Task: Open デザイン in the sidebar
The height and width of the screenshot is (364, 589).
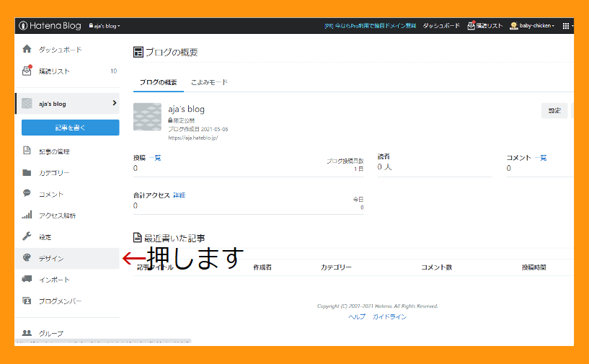Action: (x=51, y=259)
